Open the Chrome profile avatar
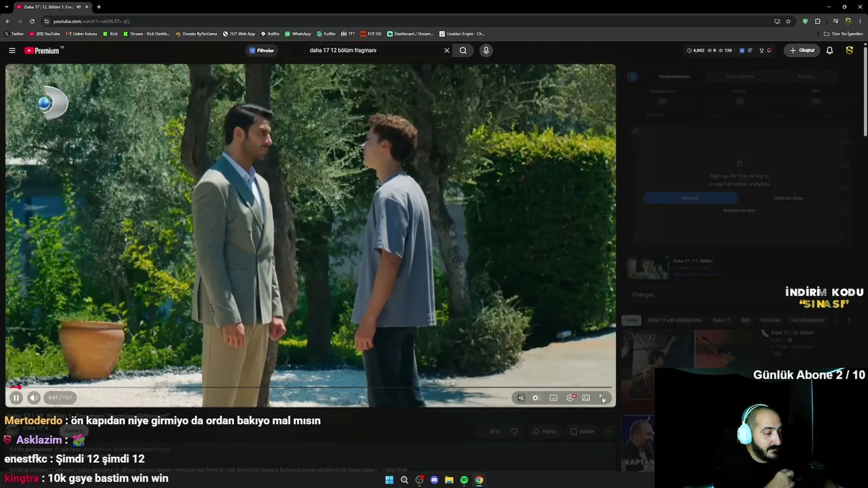This screenshot has height=488, width=868. coord(848,21)
